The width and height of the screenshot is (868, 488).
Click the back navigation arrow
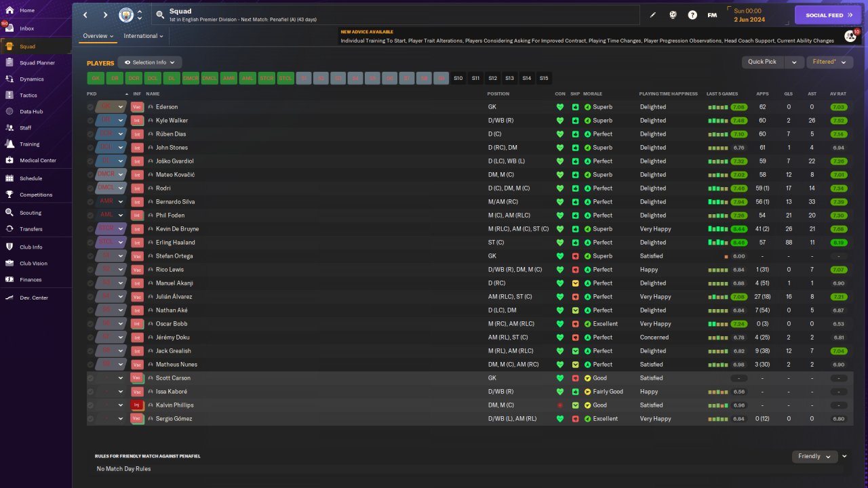pyautogui.click(x=85, y=15)
